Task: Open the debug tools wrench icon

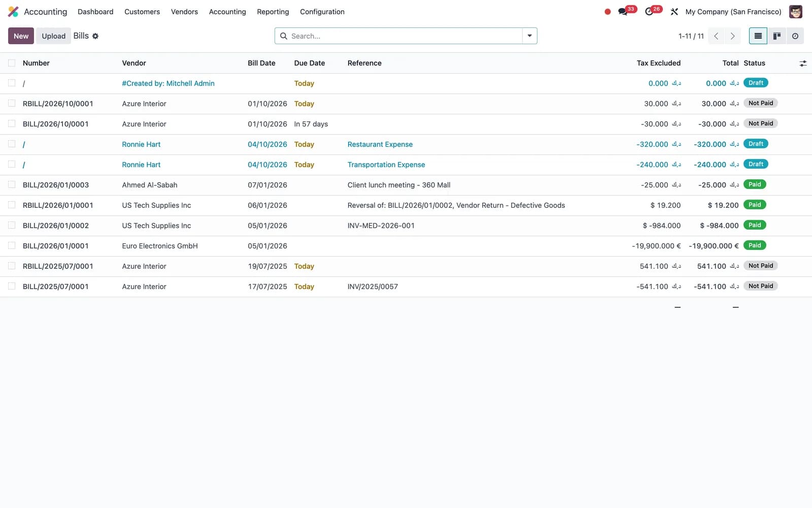Action: click(674, 12)
